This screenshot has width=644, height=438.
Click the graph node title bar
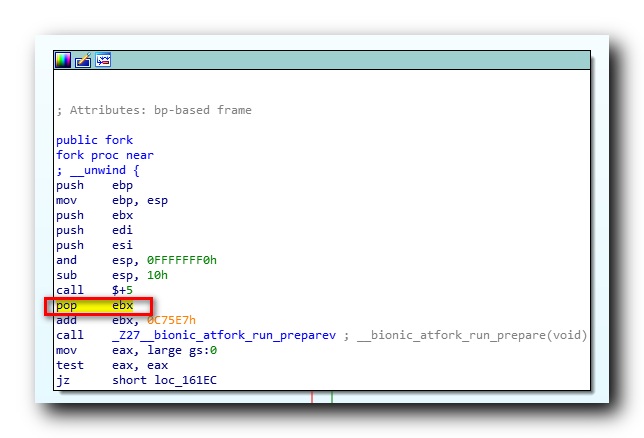point(322,60)
